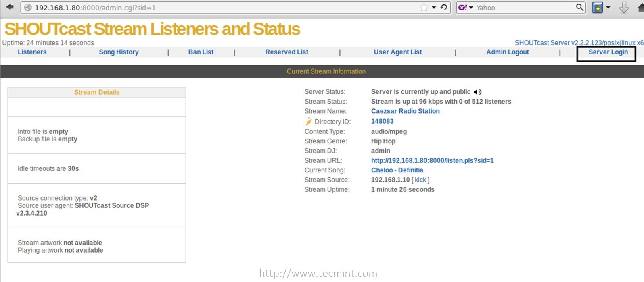Click 'Server is currently up and public' text
Image resolution: width=644 pixels, height=282 pixels.
[421, 92]
